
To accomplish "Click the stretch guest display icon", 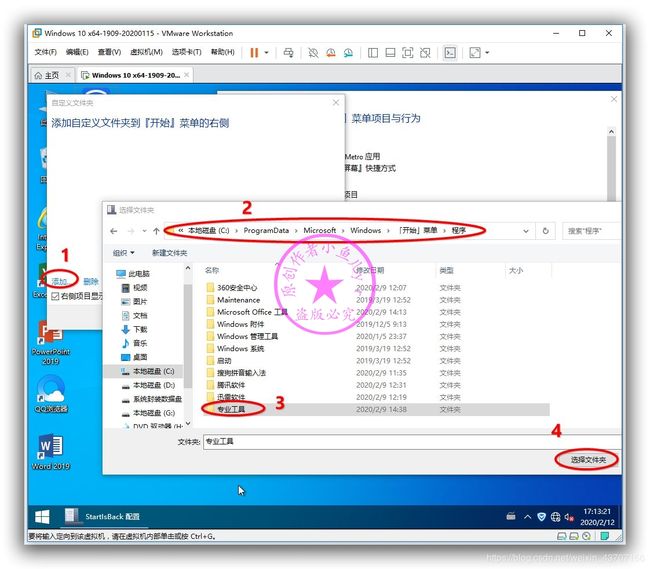I will [475, 53].
